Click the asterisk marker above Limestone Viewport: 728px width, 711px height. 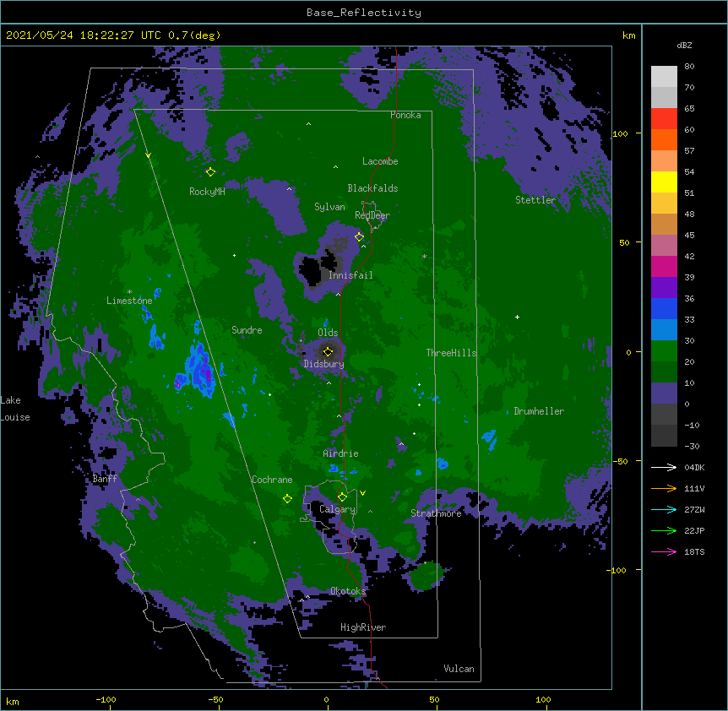(x=129, y=292)
